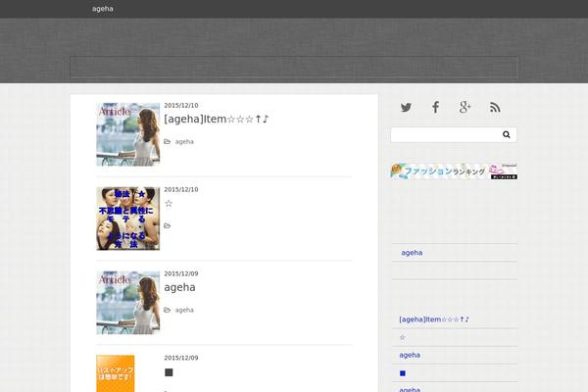Open the Google Plus social icon
The height and width of the screenshot is (392, 588).
tap(465, 107)
